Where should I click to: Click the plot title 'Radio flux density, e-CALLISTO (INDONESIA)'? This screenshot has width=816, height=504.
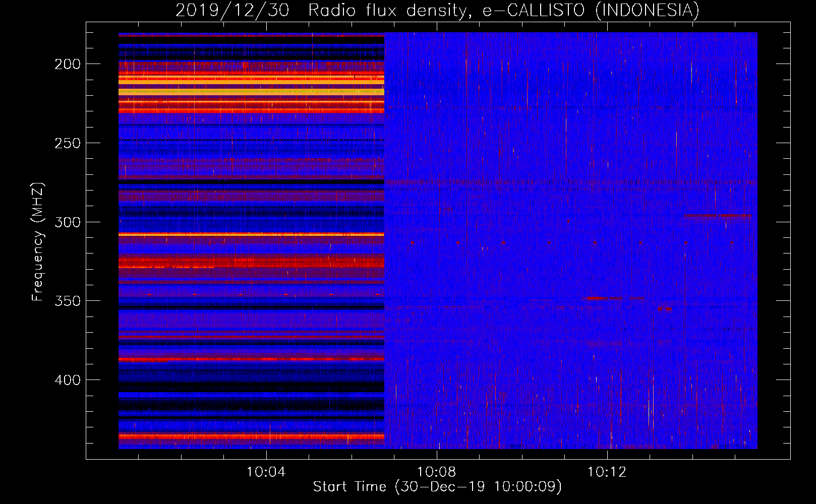[504, 10]
